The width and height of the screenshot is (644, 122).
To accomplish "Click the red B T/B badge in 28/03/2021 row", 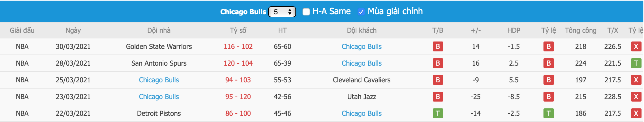I will pos(438,63).
